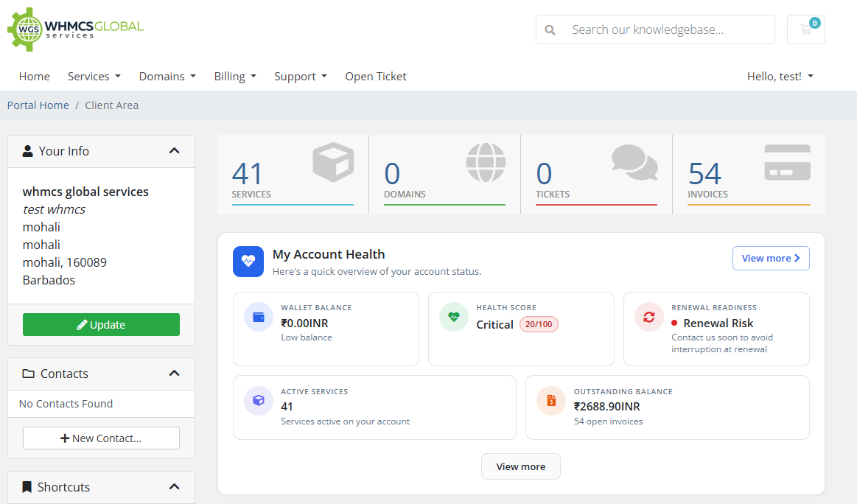The height and width of the screenshot is (504, 857).
Task: Go to Home in the navigation bar
Action: pos(35,77)
